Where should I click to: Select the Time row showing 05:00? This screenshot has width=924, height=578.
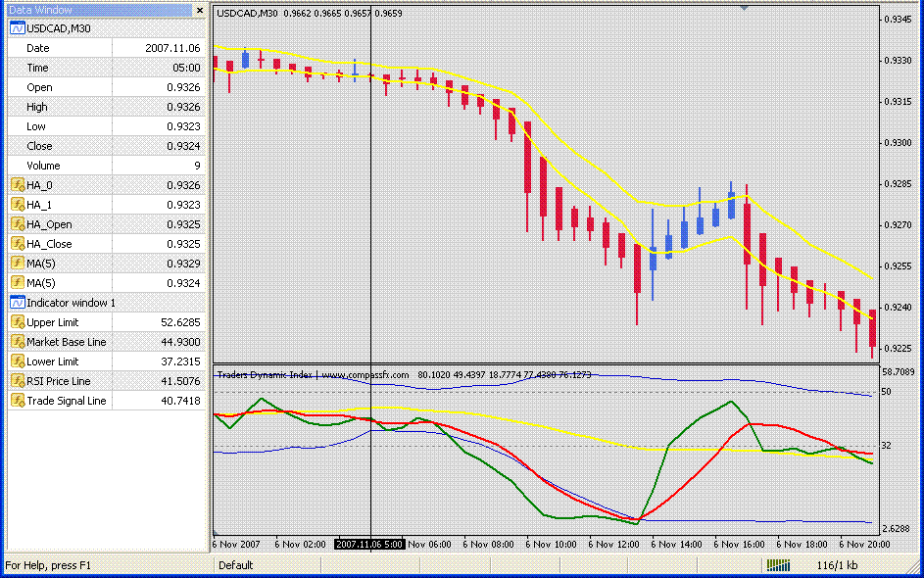(x=107, y=68)
